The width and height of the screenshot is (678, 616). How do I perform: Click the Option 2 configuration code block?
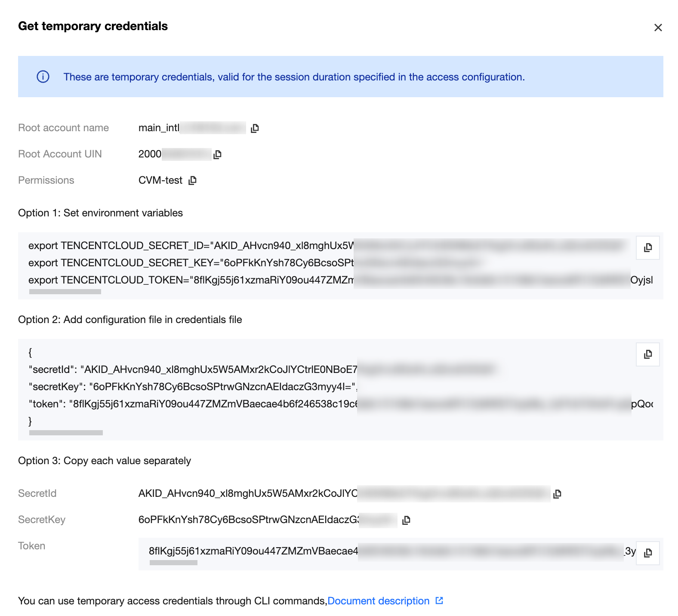(301, 387)
